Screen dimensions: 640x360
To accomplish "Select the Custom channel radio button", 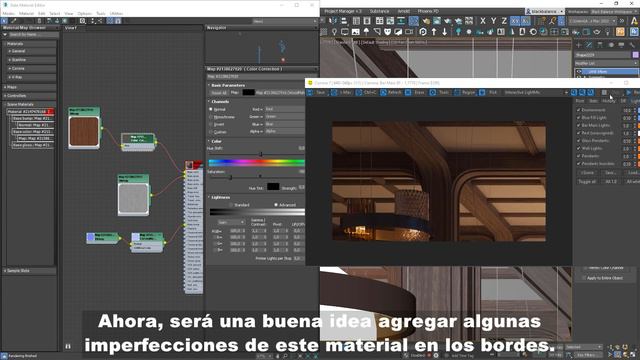I will (211, 131).
